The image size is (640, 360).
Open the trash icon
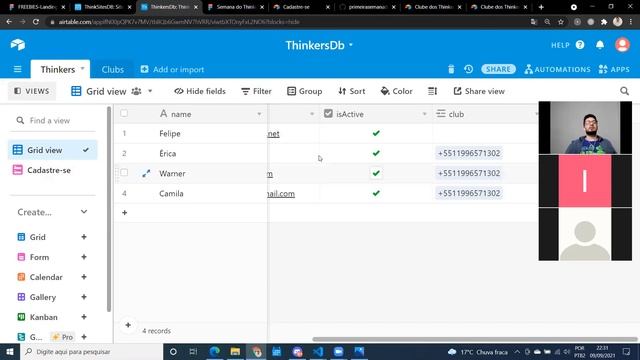451,69
